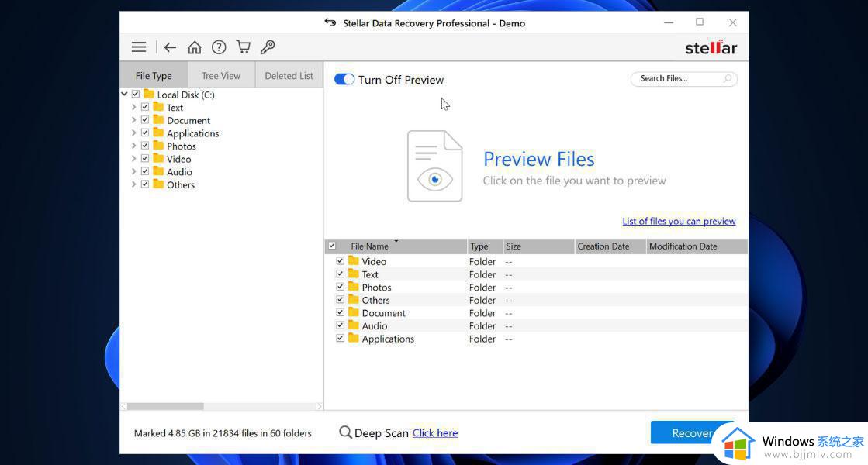Close the Stellar Data Recovery window
This screenshot has width=868, height=465.
coord(732,22)
